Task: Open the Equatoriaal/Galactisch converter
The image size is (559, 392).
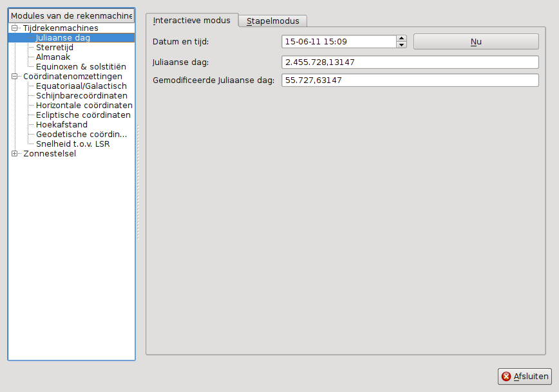Action: (81, 86)
